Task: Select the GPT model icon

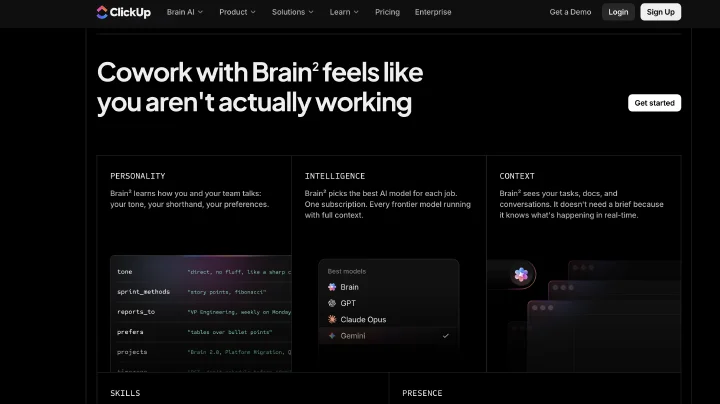Action: pos(332,303)
